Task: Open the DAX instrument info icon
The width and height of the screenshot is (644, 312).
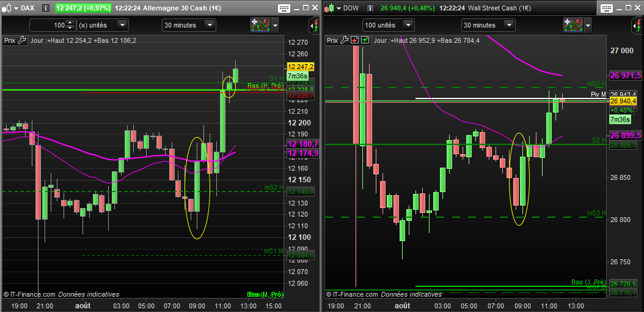Action: point(45,7)
